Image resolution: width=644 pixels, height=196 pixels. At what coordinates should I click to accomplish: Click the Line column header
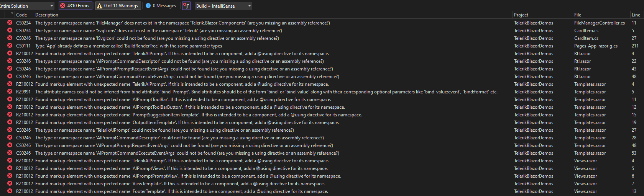pos(636,15)
